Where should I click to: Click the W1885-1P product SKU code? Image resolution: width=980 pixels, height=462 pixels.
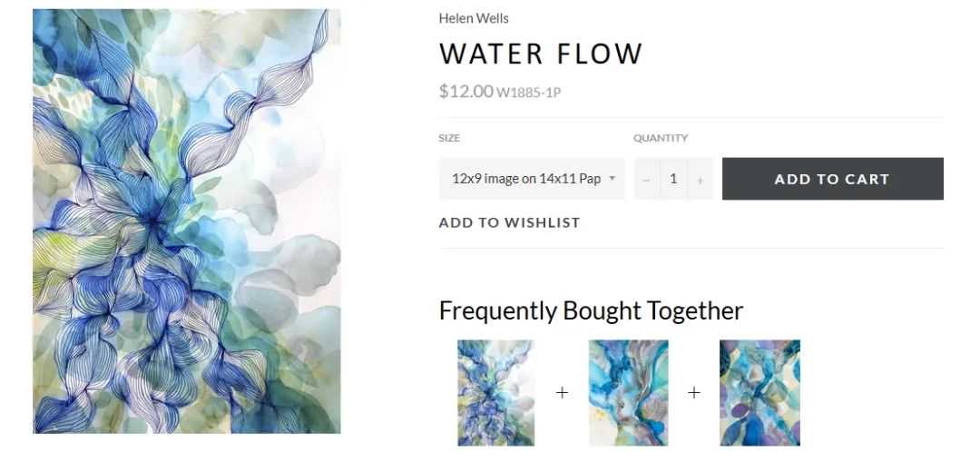(529, 93)
